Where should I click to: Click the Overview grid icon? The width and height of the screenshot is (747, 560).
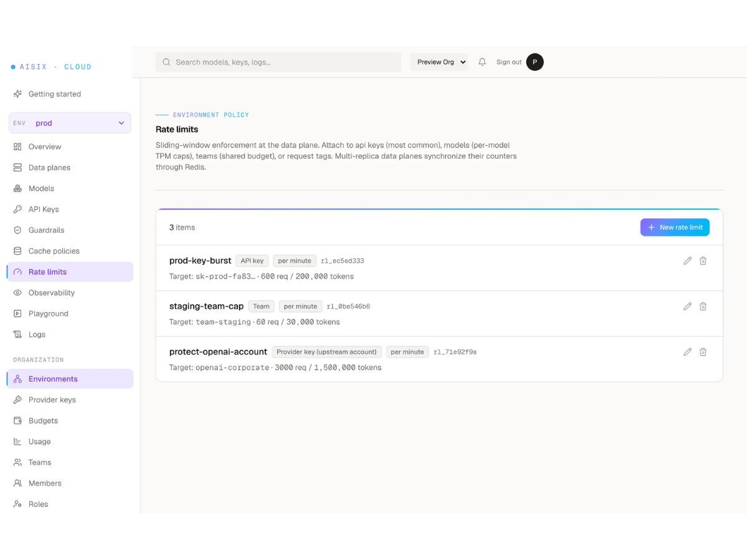17,147
